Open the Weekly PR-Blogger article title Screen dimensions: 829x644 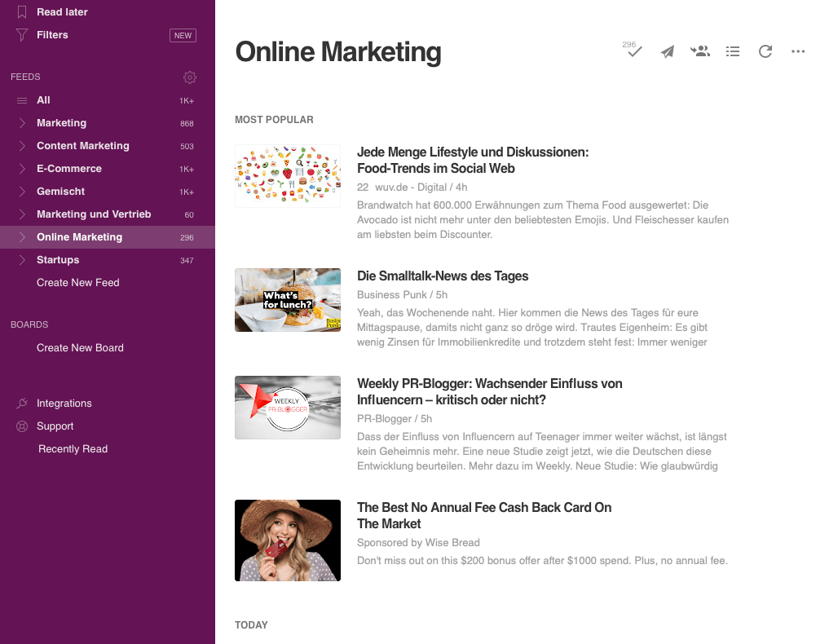(x=490, y=392)
